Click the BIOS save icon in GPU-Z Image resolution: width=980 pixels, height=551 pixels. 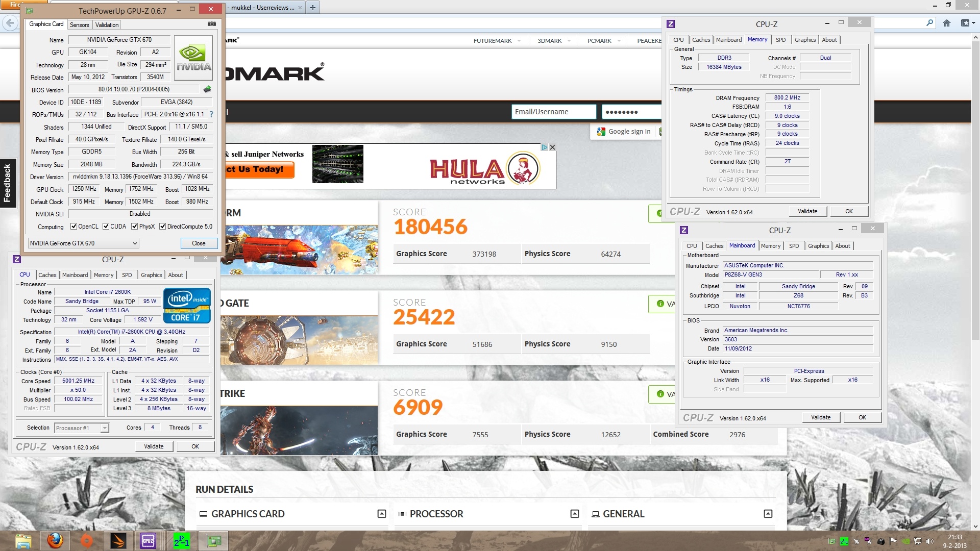[x=207, y=89]
